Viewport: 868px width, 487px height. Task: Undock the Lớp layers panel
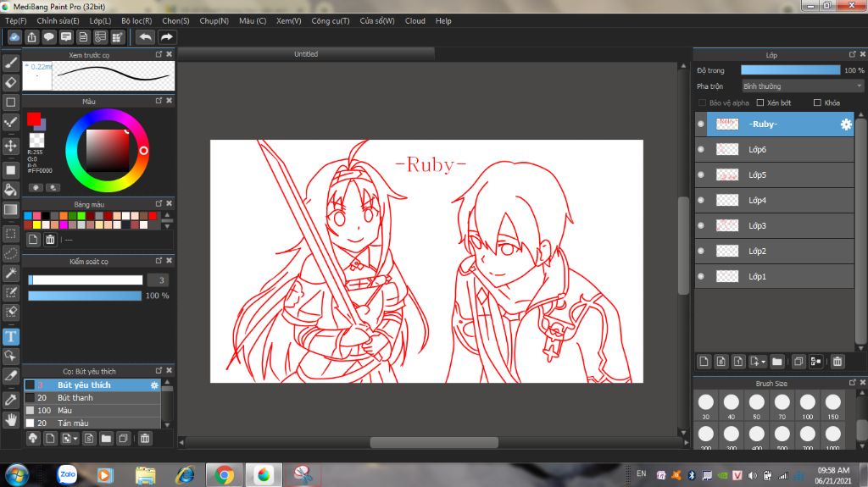853,54
